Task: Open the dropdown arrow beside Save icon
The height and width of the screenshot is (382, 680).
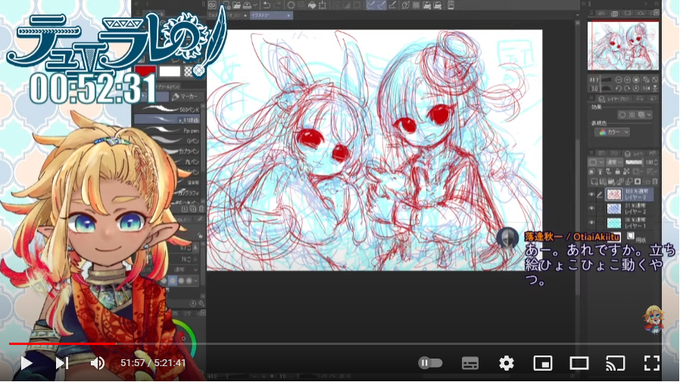Action: pos(255,5)
